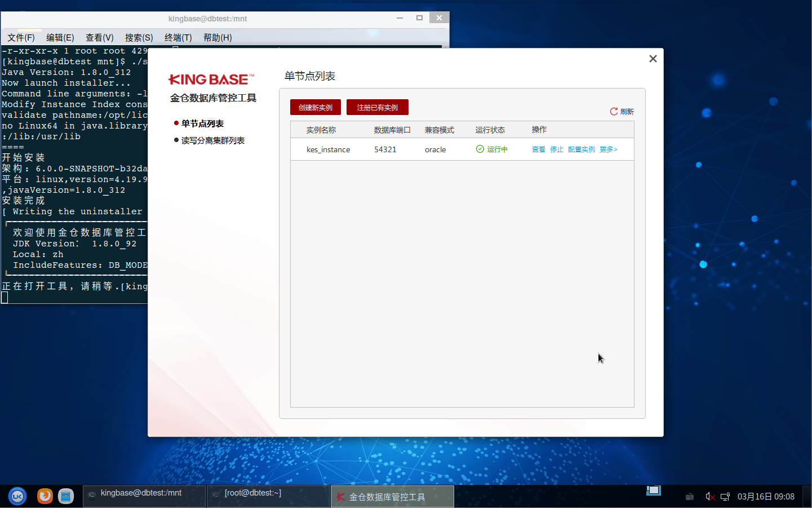The height and width of the screenshot is (508, 812).
Task: Click the KINGBASE logo
Action: point(211,79)
